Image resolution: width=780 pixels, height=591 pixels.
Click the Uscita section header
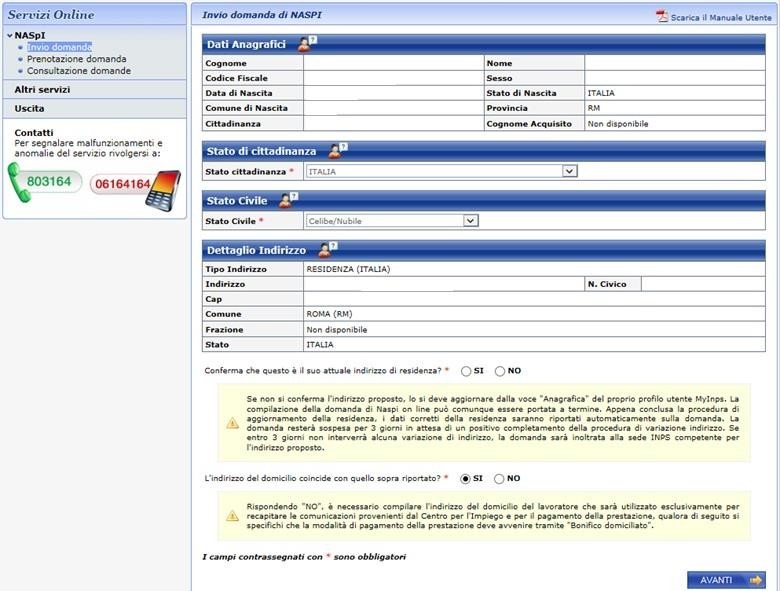(x=30, y=108)
